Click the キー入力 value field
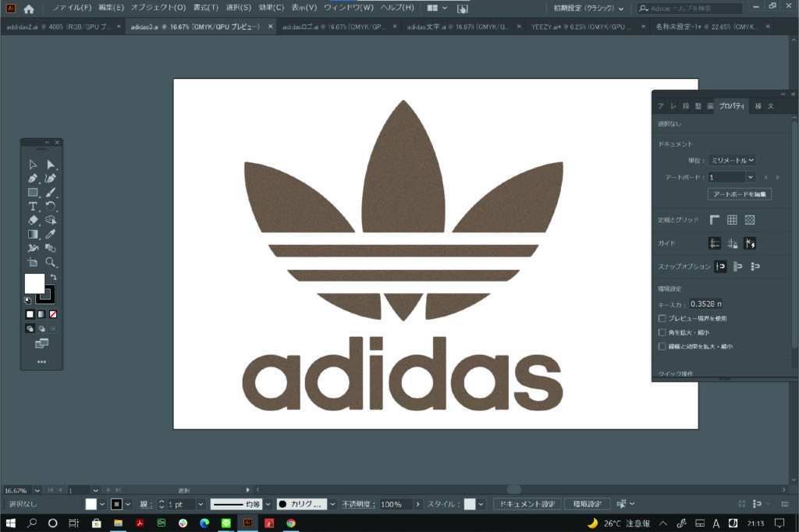 [x=705, y=303]
